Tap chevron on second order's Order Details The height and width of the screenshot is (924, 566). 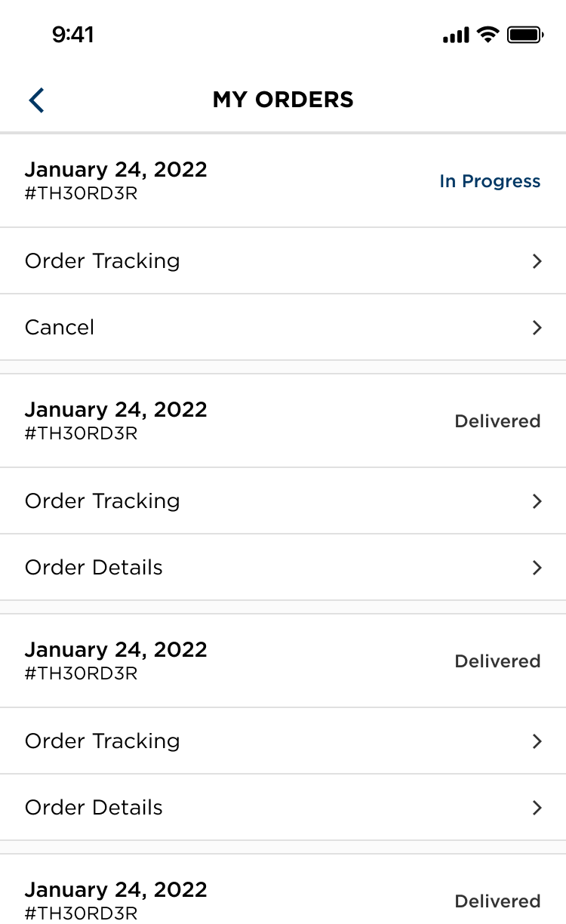pos(537,568)
